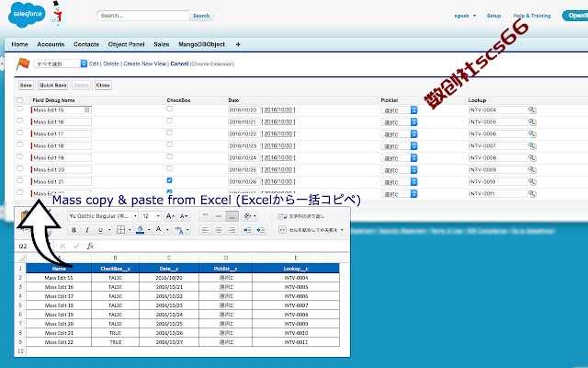Click the Salesforce search input field
The image size is (588, 368).
143,16
